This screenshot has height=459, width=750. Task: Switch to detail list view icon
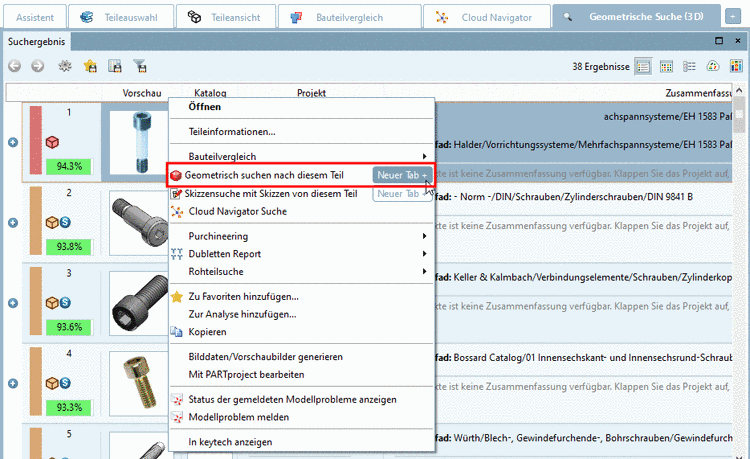click(689, 66)
